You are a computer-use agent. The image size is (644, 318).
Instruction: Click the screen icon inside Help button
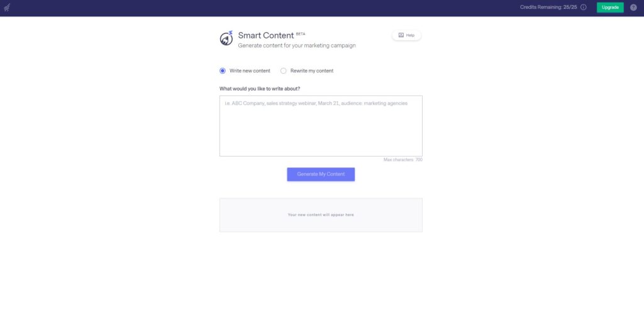point(401,35)
